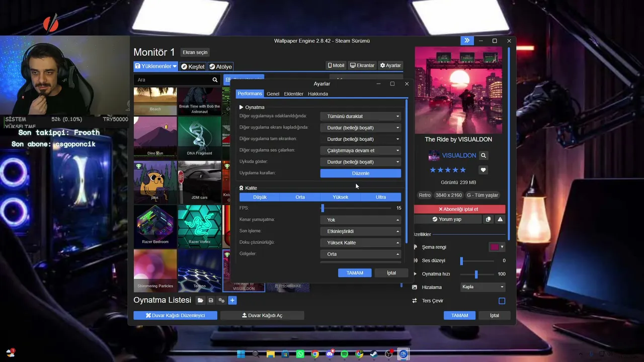Switch to the Genel tab
The width and height of the screenshot is (644, 362).
[x=273, y=94]
